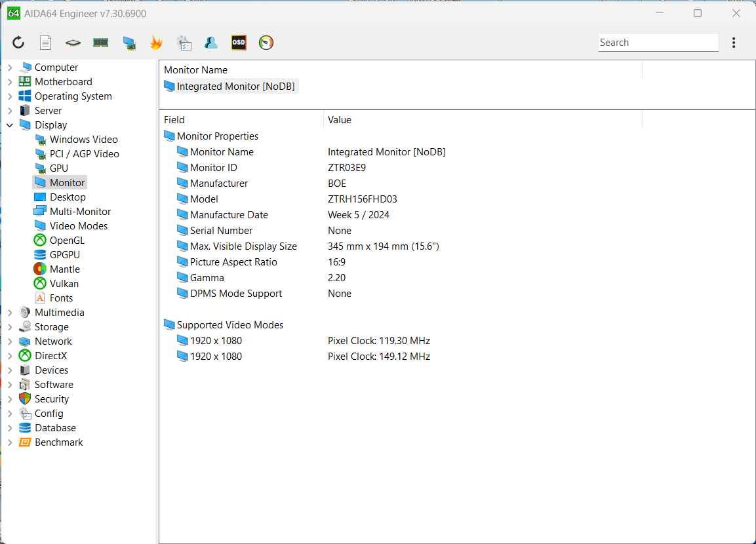Select Integrated Monitor [NoDB] in top list

235,87
